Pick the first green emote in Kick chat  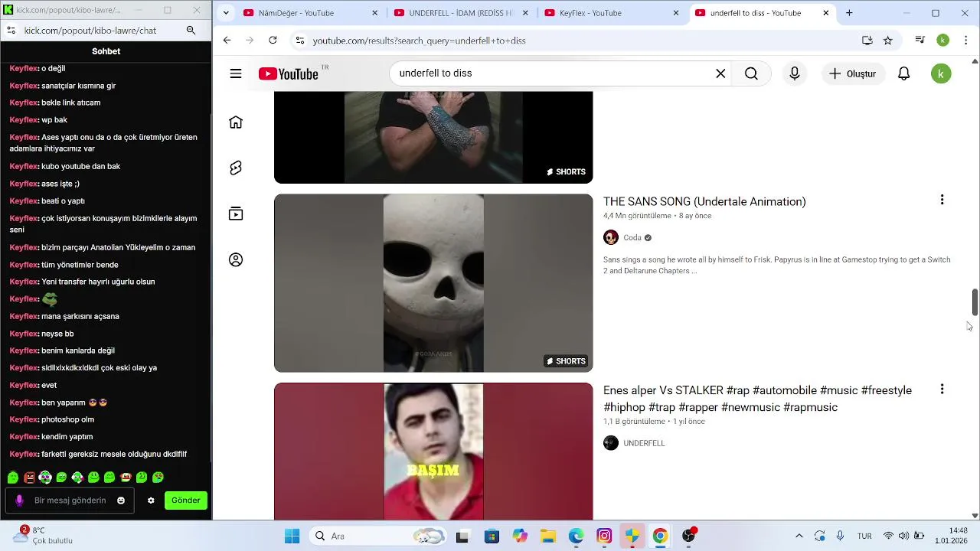(x=13, y=478)
